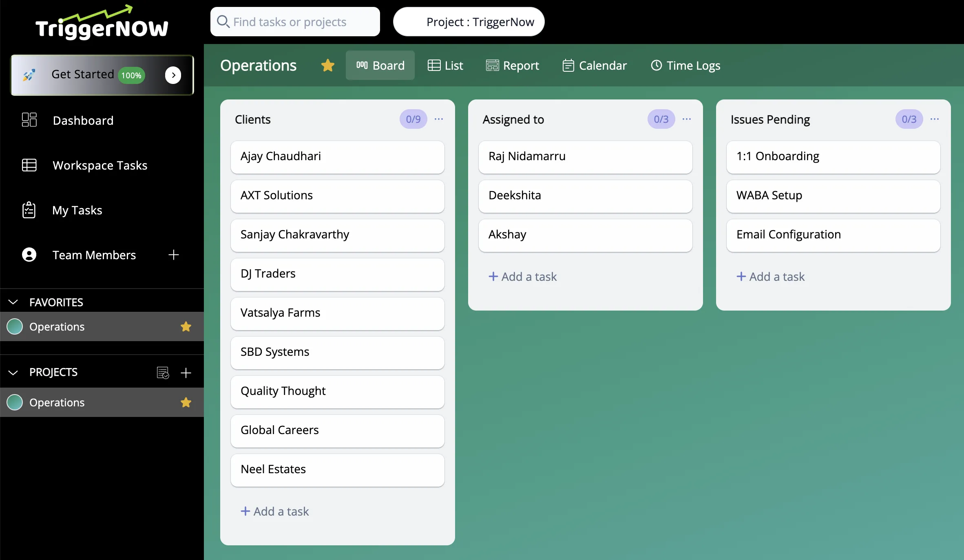
Task: Open the Clients column three-dot menu
Action: pos(439,119)
